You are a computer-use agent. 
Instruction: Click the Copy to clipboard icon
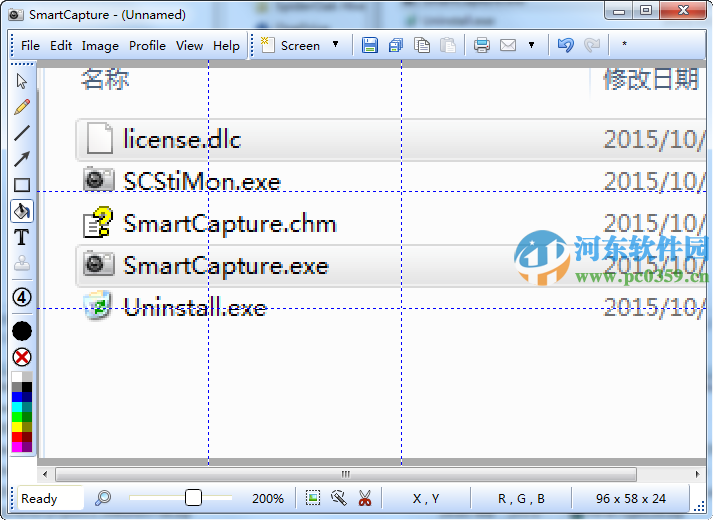click(422, 45)
